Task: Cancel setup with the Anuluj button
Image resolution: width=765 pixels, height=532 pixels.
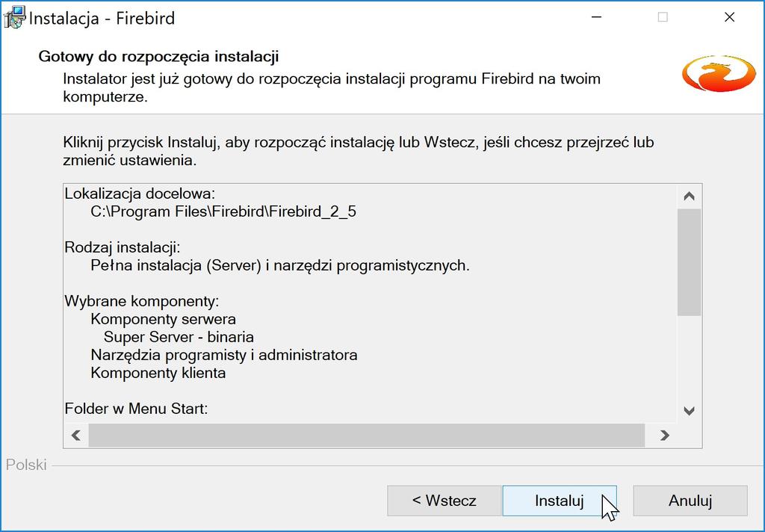Action: (690, 501)
